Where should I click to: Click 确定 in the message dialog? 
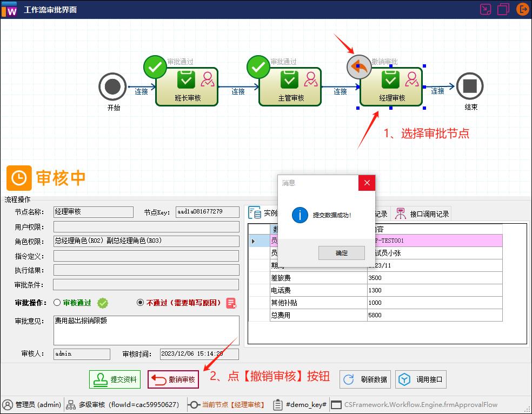(x=341, y=252)
